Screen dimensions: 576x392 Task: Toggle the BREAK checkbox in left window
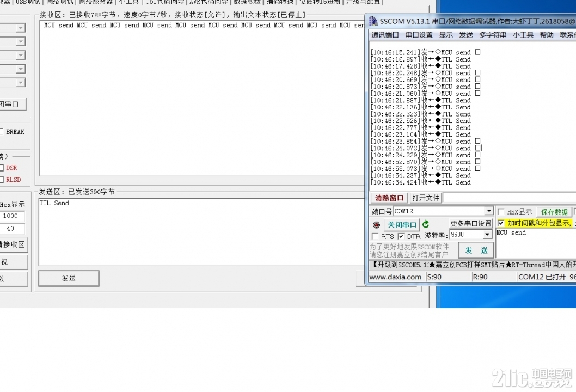click(x=2, y=132)
